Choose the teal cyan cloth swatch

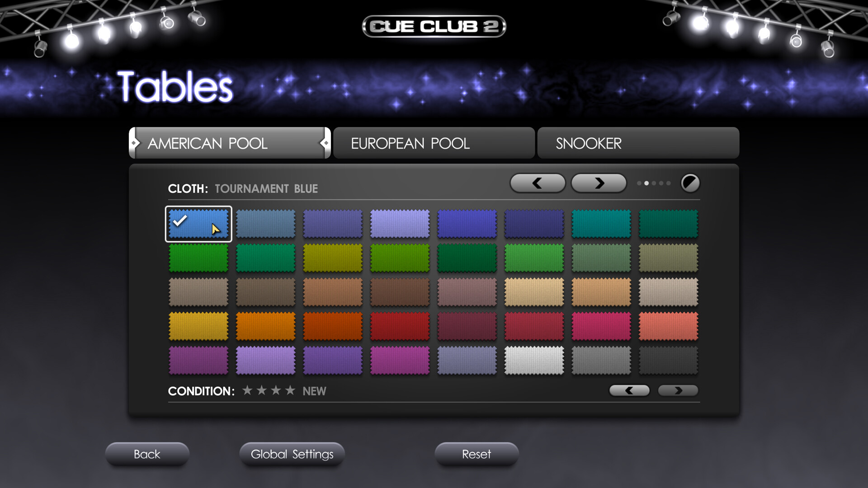pos(601,224)
